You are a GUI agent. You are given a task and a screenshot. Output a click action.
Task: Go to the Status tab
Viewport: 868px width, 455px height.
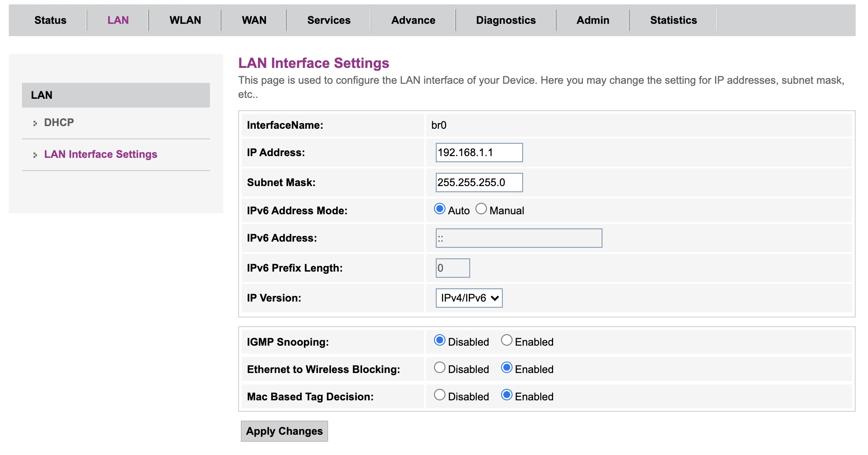(x=50, y=20)
